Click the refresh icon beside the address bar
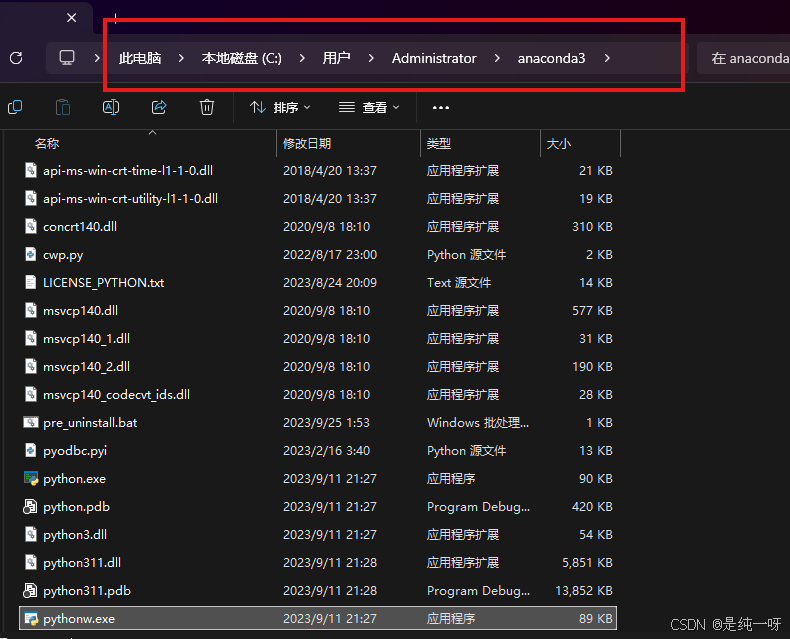Screen dimensions: 790x639 click(16, 58)
